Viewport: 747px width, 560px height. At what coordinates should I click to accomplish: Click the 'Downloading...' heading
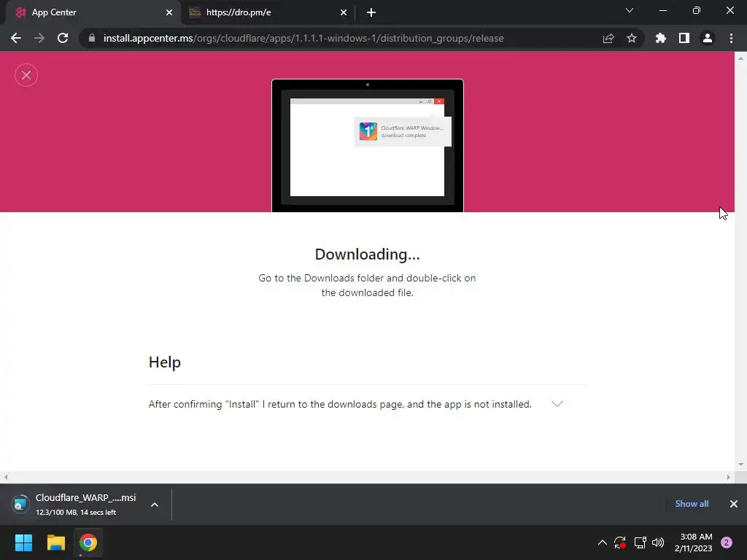[x=368, y=254]
